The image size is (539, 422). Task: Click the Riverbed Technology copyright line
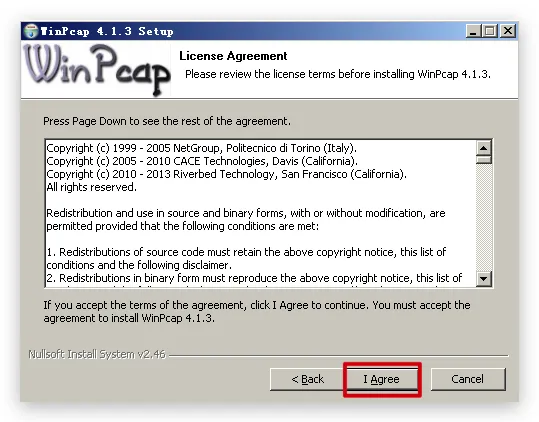pyautogui.click(x=226, y=174)
